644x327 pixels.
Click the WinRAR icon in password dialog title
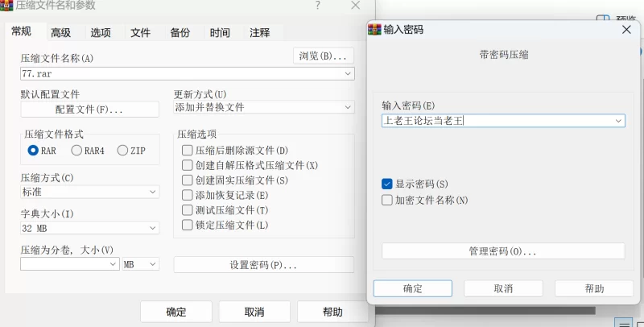374,30
